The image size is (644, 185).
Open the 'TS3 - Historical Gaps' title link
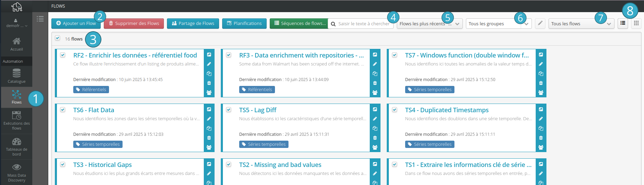102,165
